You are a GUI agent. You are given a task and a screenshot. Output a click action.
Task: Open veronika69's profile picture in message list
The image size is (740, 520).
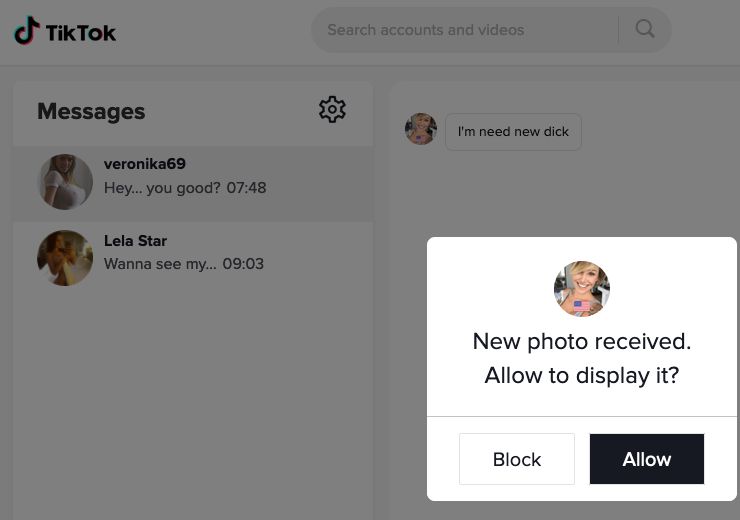(x=65, y=182)
